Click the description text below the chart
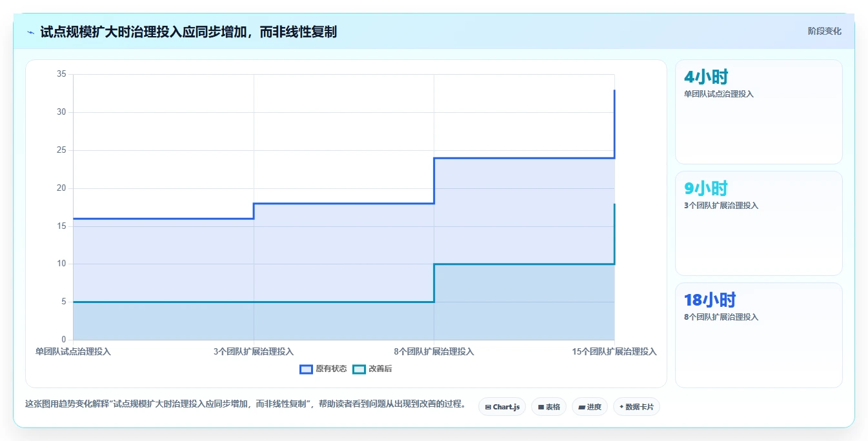This screenshot has width=868, height=441. [245, 404]
